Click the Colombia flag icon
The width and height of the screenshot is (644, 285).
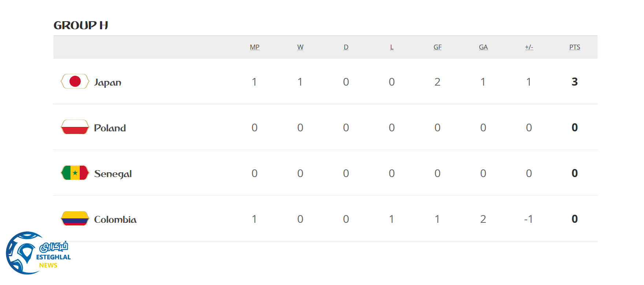[75, 218]
